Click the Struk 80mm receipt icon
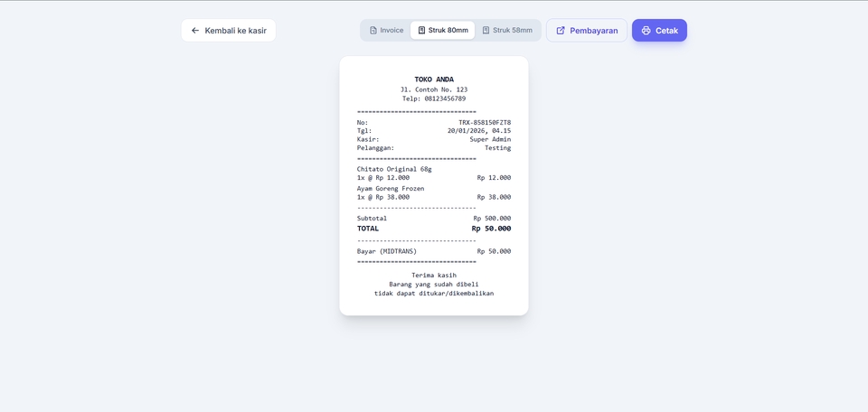This screenshot has height=412, width=868. [421, 31]
